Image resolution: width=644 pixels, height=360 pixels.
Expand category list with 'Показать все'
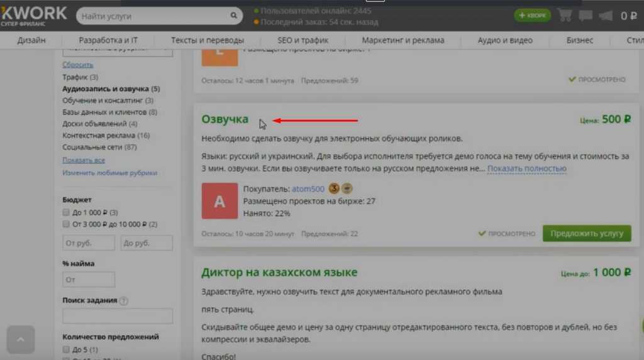click(84, 160)
